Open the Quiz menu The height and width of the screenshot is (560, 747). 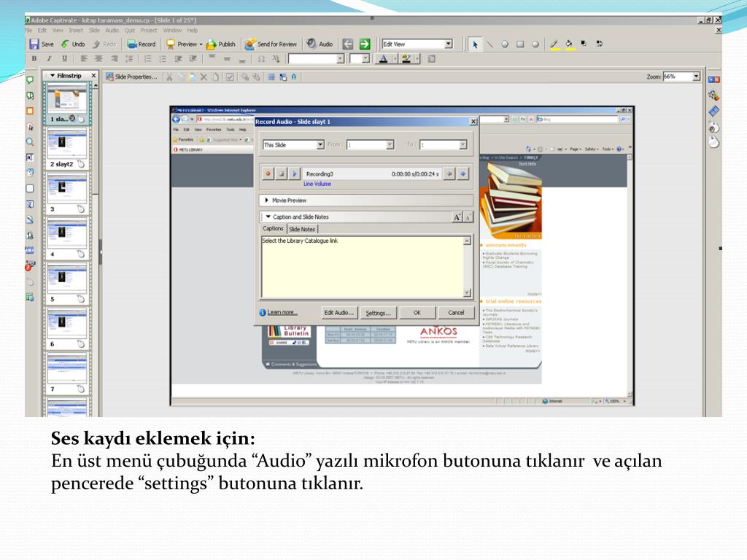(x=130, y=30)
